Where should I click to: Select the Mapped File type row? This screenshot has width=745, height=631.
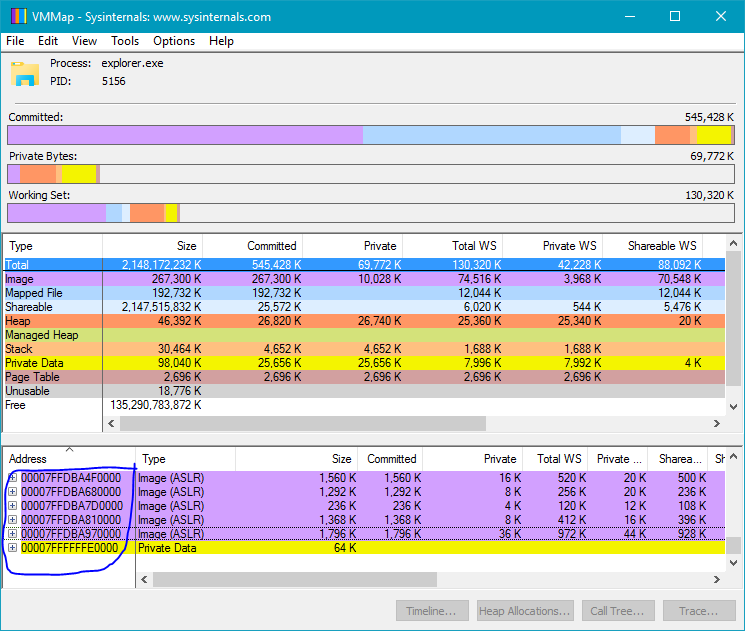pos(364,293)
